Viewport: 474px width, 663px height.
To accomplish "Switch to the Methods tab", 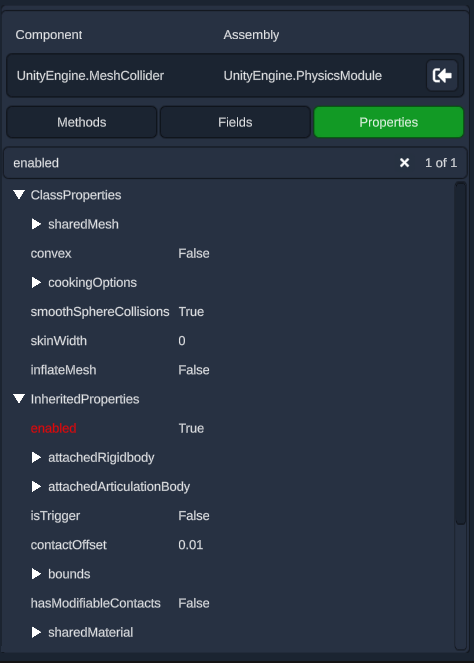I will (82, 122).
